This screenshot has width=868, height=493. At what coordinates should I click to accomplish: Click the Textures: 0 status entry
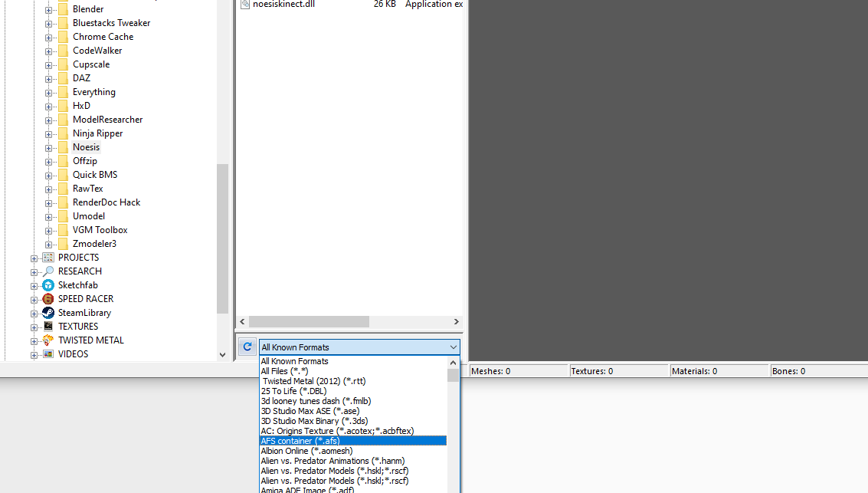tap(620, 371)
